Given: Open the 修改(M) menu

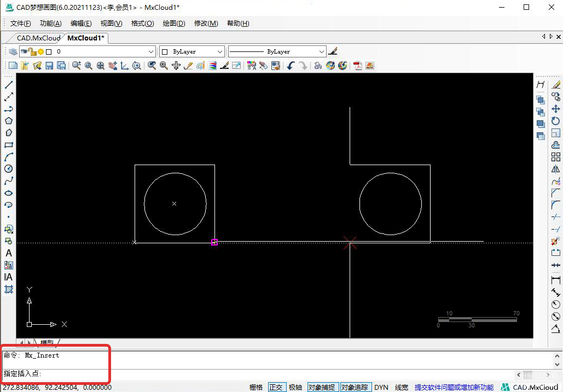Looking at the screenshot, I should click(206, 24).
